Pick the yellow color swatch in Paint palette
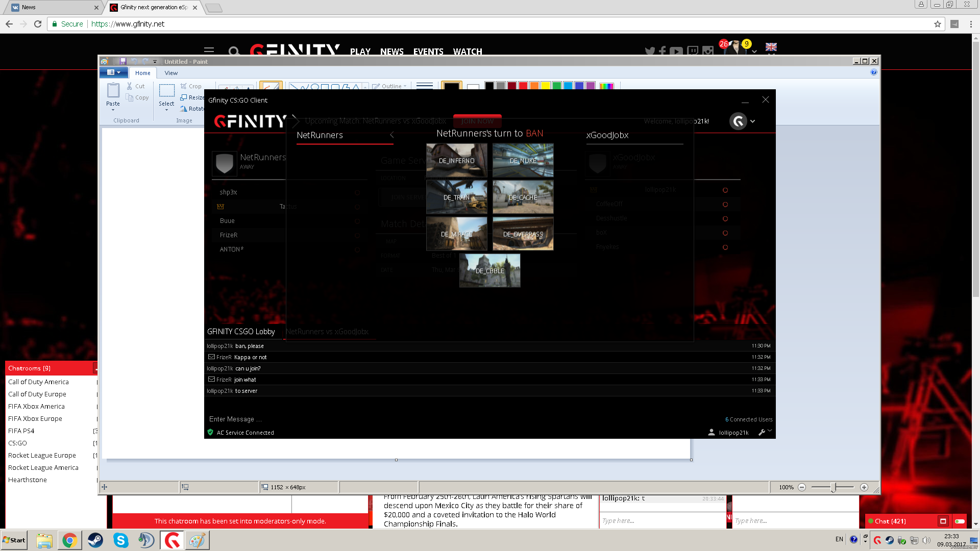The image size is (980, 551). (545, 86)
